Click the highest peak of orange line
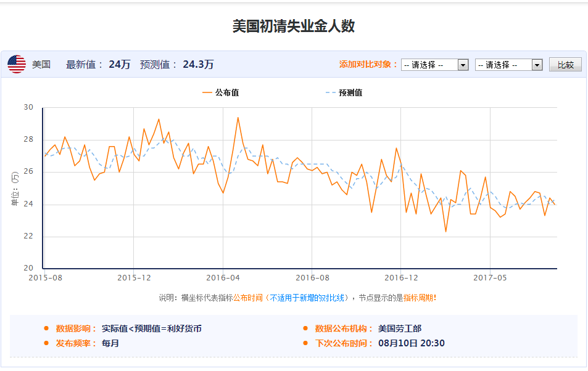 [238, 118]
